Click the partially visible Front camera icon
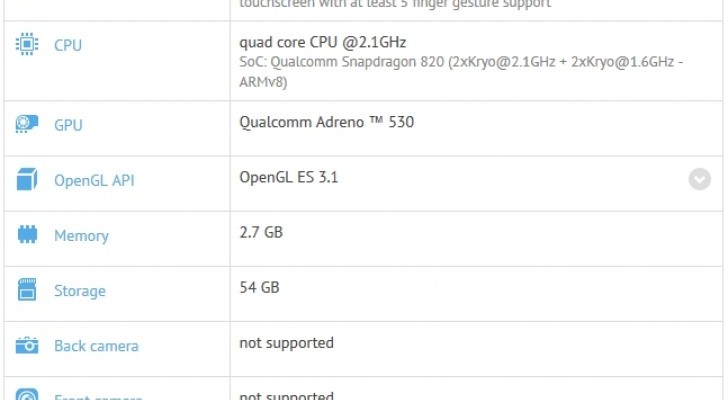The height and width of the screenshot is (400, 728). [x=27, y=394]
